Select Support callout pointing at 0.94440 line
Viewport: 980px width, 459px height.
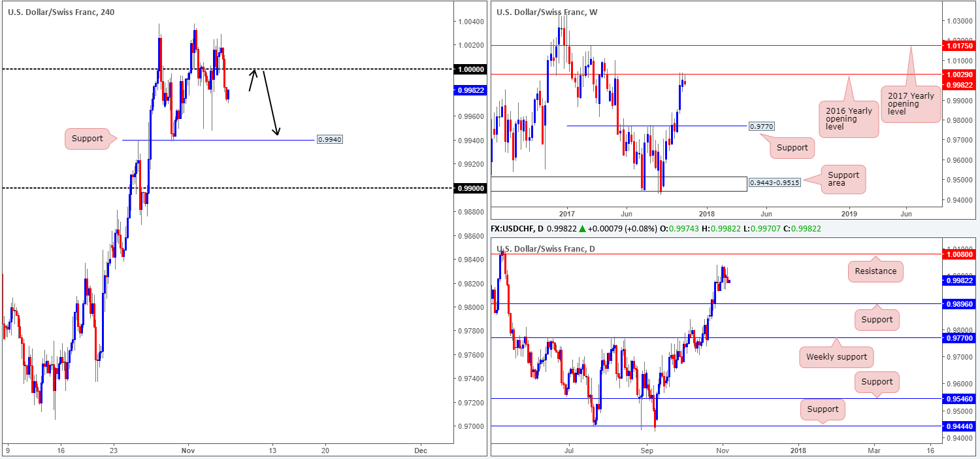click(x=823, y=409)
